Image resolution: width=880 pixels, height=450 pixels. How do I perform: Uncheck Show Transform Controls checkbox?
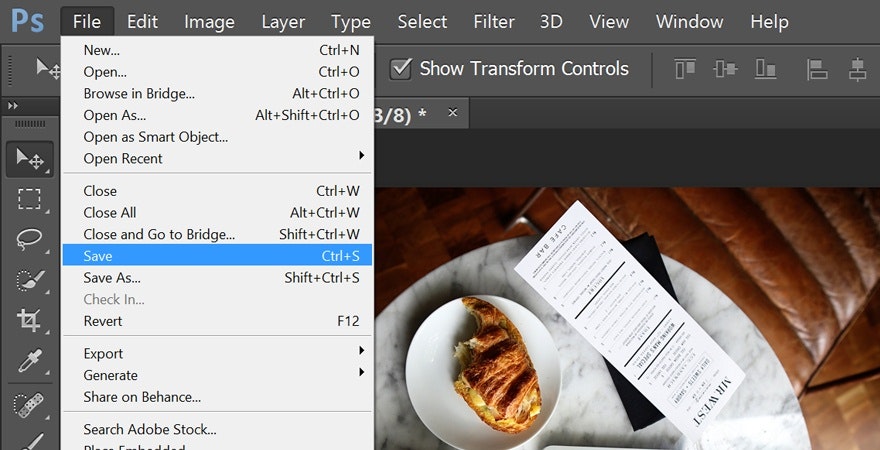(401, 69)
